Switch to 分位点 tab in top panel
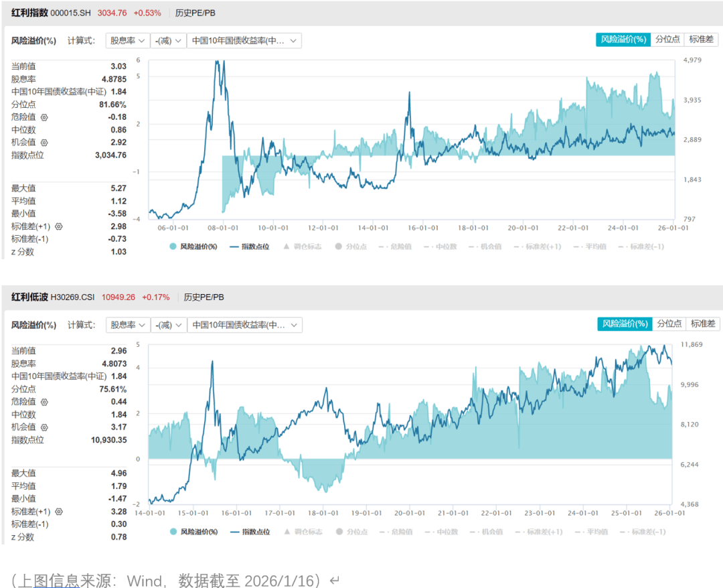The image size is (723, 588). tap(667, 40)
